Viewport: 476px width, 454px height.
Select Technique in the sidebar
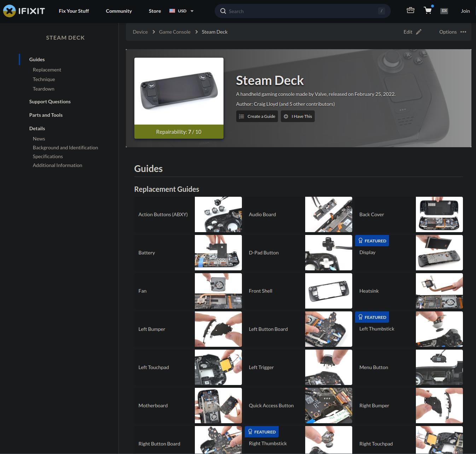coord(44,79)
